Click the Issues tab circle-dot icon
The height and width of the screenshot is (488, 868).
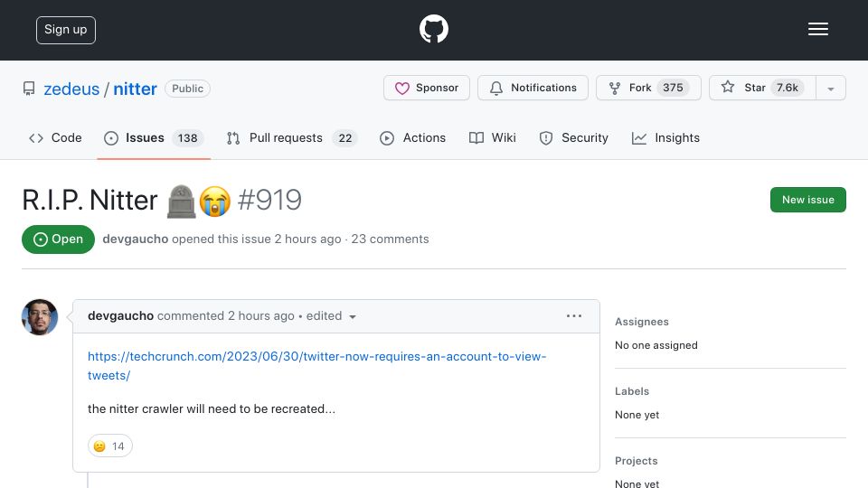111,138
